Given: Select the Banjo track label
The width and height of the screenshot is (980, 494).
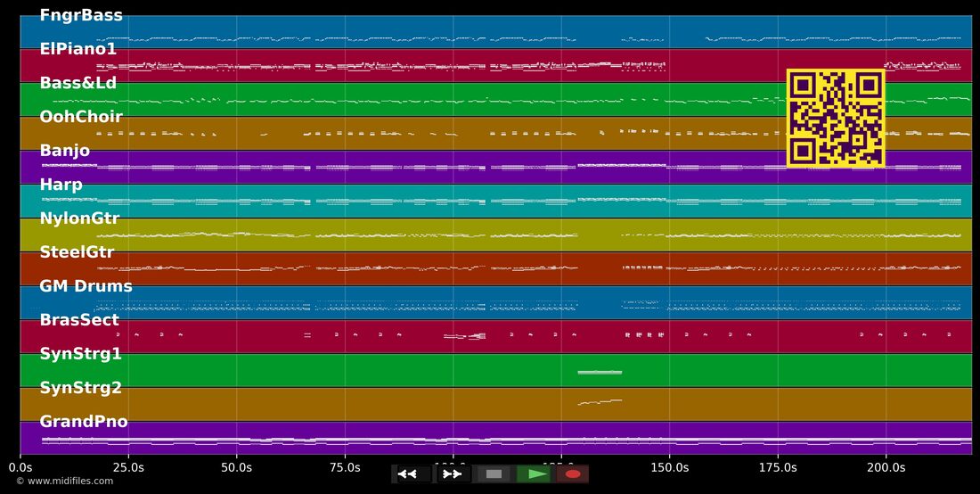Looking at the screenshot, I should click(x=65, y=151).
